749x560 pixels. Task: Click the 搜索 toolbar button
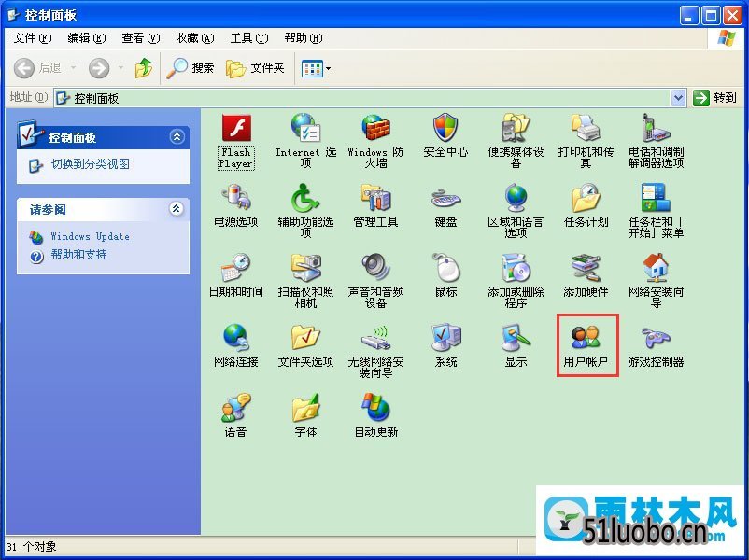(191, 68)
